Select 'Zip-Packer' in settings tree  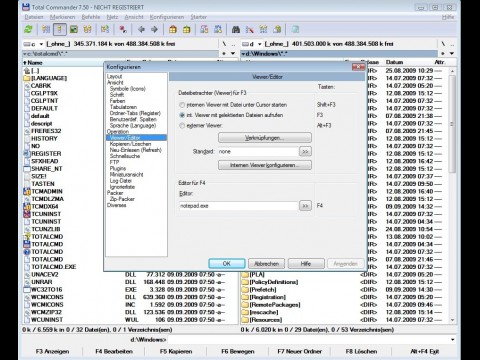click(122, 199)
